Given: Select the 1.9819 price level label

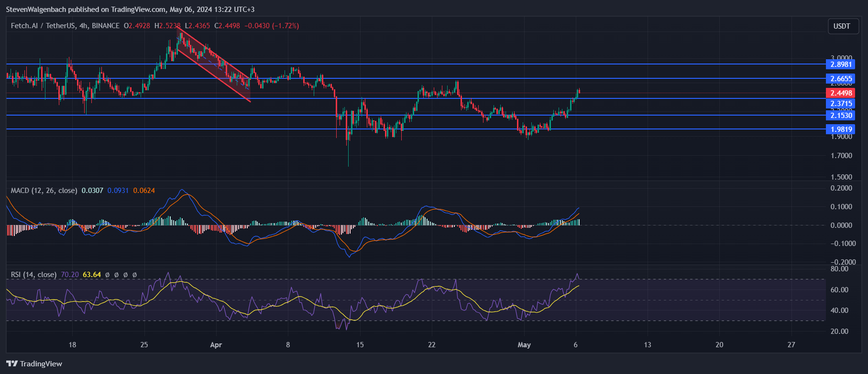Looking at the screenshot, I should pos(841,129).
